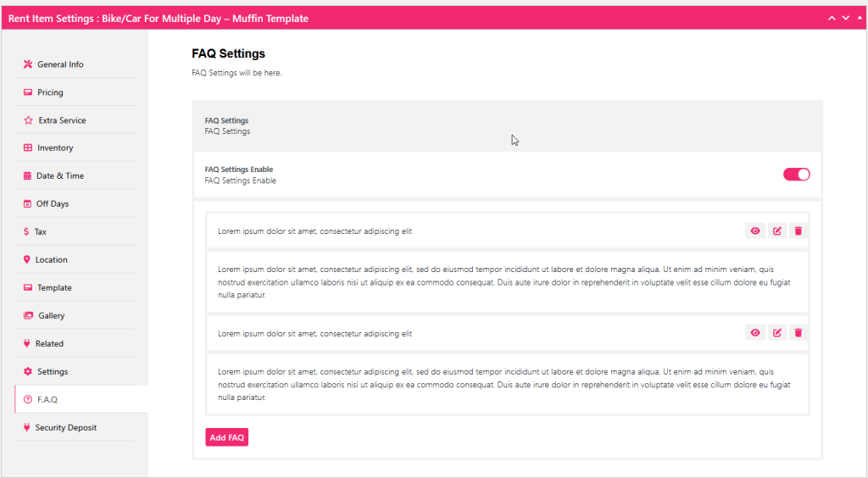Toggle visibility eye on first FAQ
The image size is (868, 478).
pyautogui.click(x=754, y=231)
